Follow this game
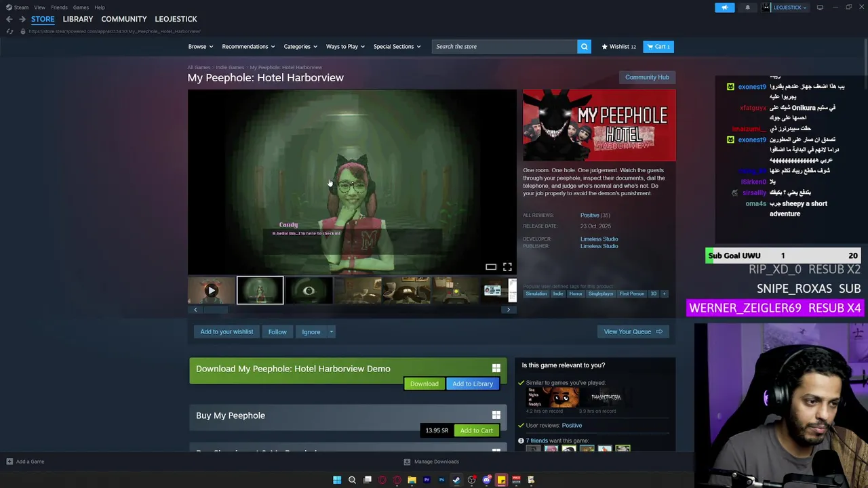This screenshot has width=868, height=488. 277,332
